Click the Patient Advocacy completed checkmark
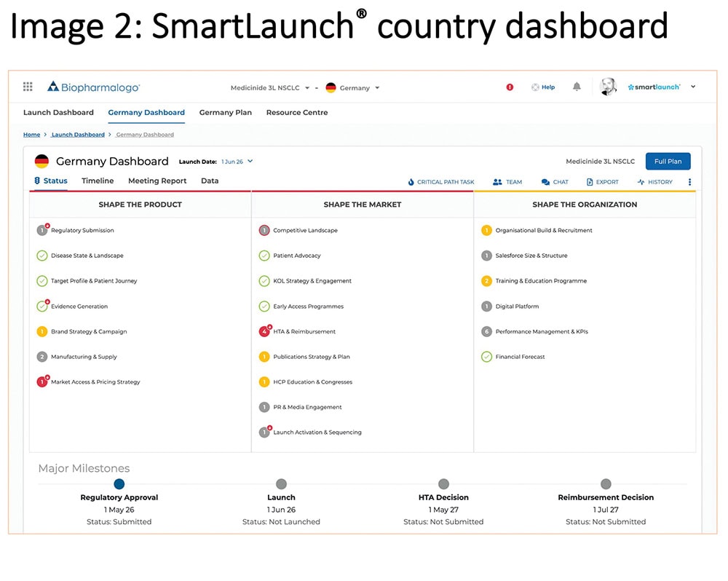The width and height of the screenshot is (728, 581). click(x=264, y=256)
